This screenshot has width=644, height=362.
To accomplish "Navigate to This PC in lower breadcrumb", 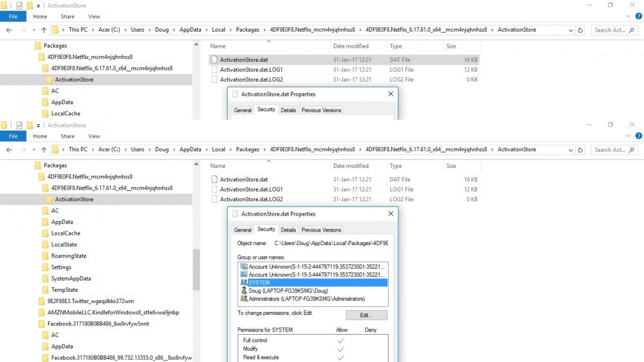I will pos(78,150).
